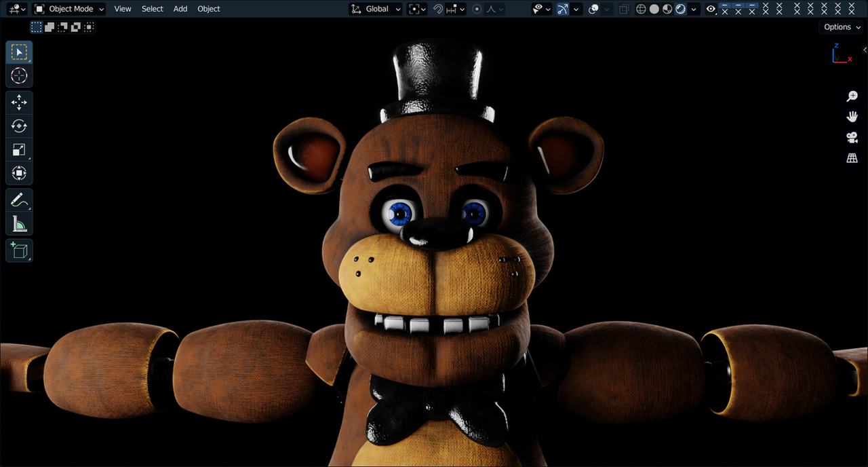Toggle snapping magnet in header
Image resolution: width=868 pixels, height=467 pixels.
[438, 9]
